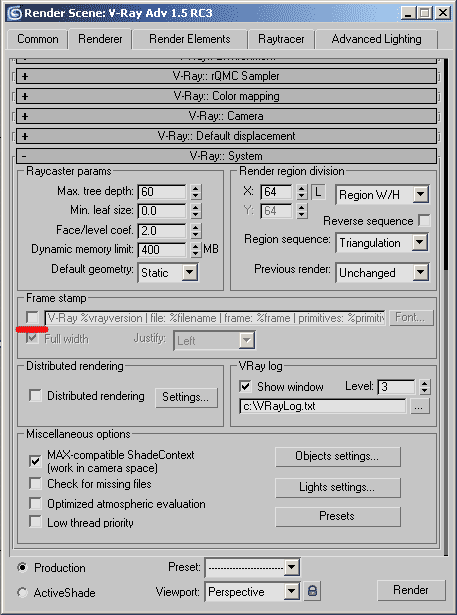Enable Reverse sequence checkbox
The image size is (457, 615).
pos(424,220)
